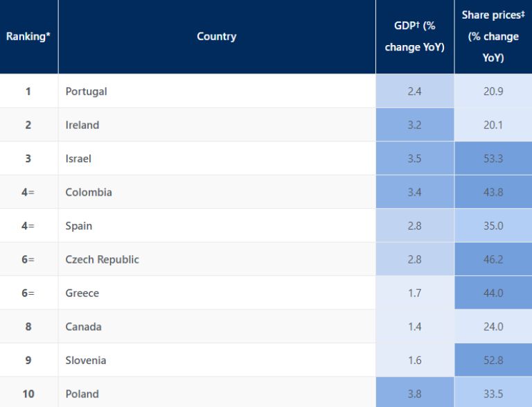The image size is (532, 407).
Task: Click the Canada country name
Action: [x=84, y=327]
